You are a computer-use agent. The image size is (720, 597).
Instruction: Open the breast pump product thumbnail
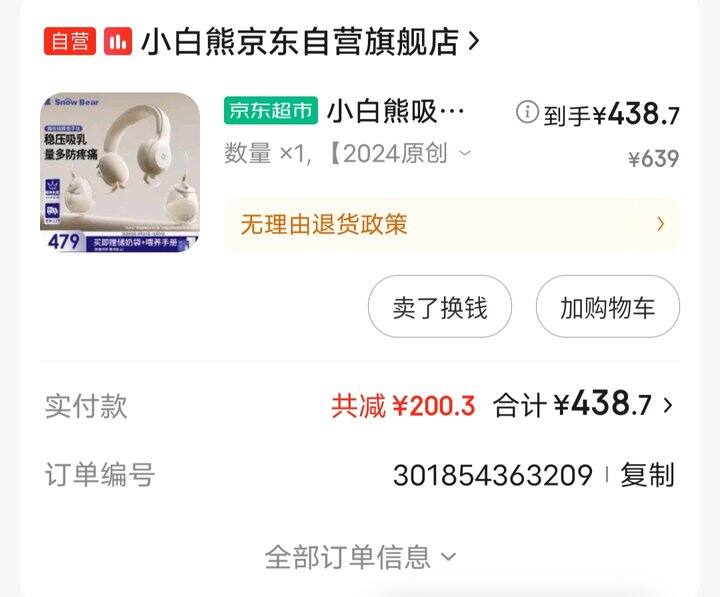[x=120, y=173]
